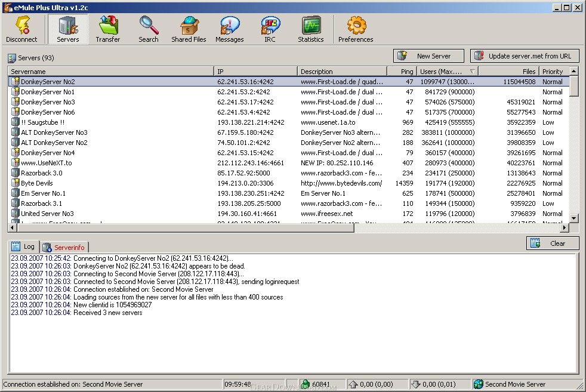Click the United Server No3 server icon
The image size is (586, 392).
coord(16,214)
